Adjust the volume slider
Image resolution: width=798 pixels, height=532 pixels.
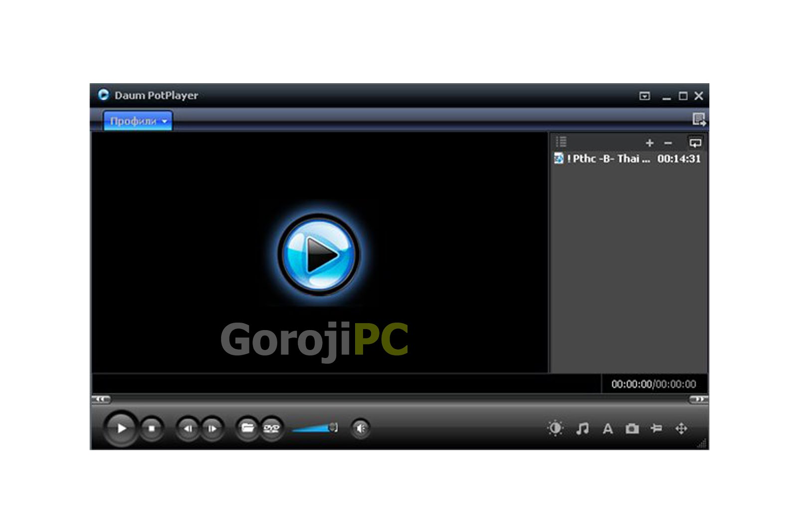click(x=315, y=428)
